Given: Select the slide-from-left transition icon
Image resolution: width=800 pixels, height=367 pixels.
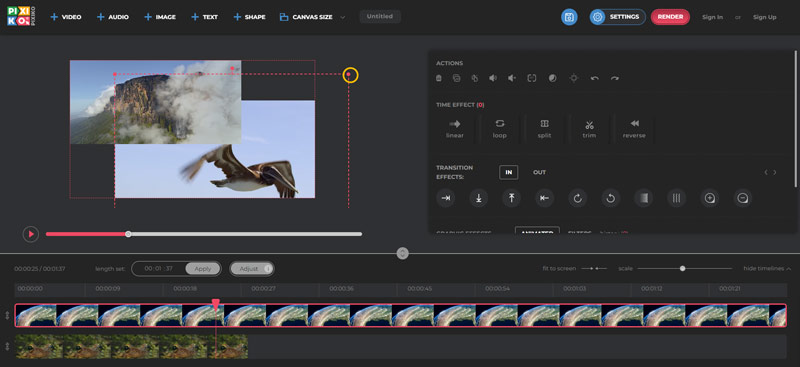Looking at the screenshot, I should (x=445, y=198).
